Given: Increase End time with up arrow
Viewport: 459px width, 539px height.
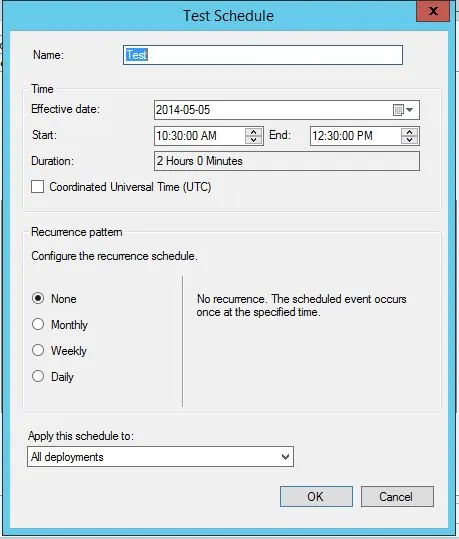Looking at the screenshot, I should point(409,132).
